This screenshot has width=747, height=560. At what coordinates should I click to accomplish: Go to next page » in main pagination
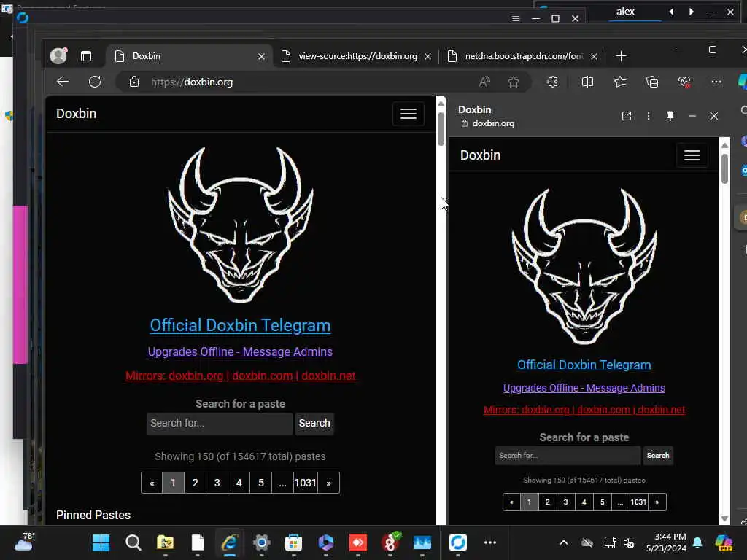coord(328,483)
